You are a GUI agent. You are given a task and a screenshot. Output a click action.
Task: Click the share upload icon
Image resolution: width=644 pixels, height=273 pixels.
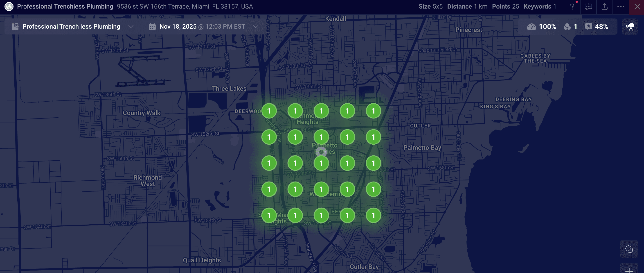[x=604, y=7]
